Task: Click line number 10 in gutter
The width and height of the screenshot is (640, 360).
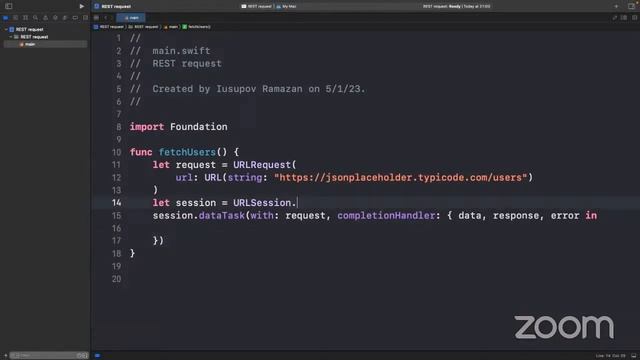Action: pyautogui.click(x=117, y=152)
